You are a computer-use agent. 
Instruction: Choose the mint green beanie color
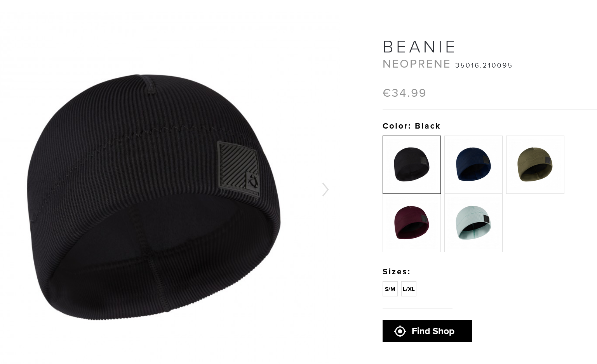tap(473, 223)
